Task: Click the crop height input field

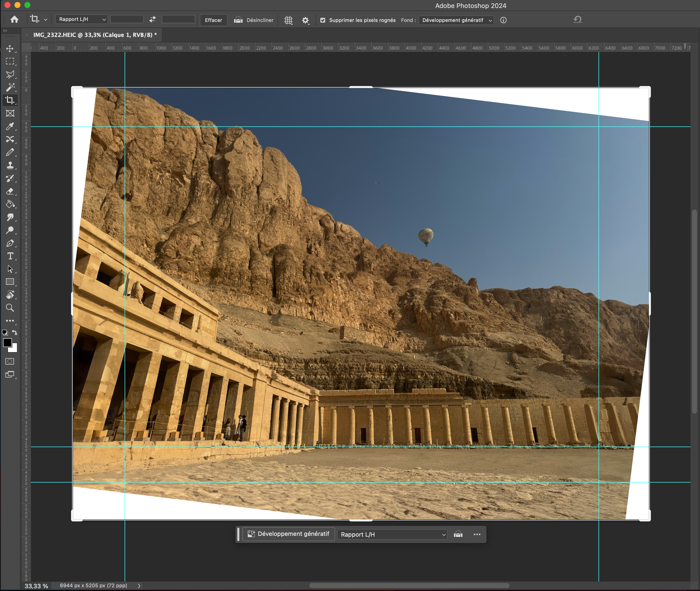Action: tap(178, 19)
